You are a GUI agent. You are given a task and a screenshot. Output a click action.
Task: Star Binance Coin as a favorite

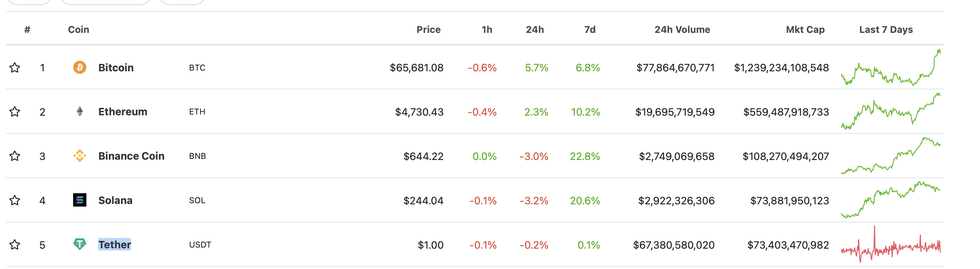coord(15,156)
